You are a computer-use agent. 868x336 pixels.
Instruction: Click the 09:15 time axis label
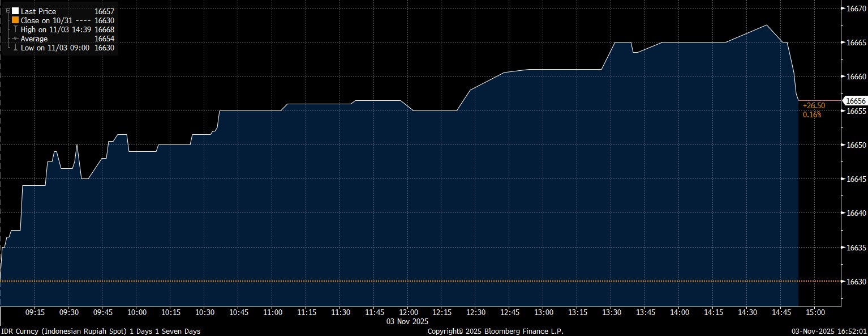(x=35, y=312)
